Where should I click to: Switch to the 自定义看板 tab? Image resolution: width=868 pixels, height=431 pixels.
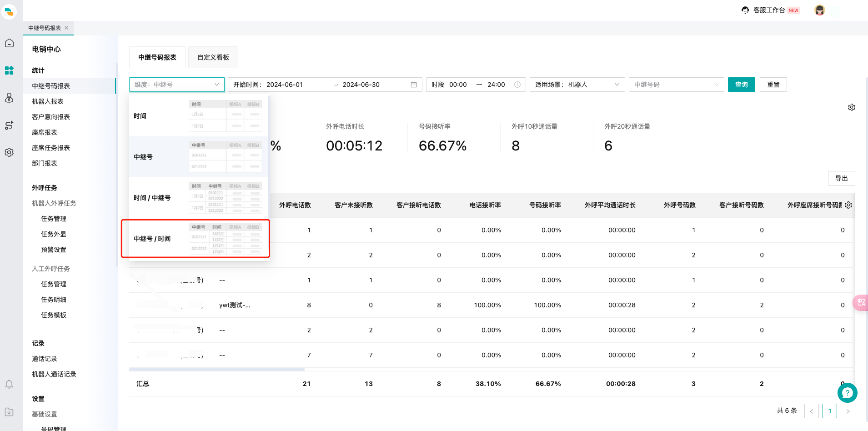(x=213, y=57)
